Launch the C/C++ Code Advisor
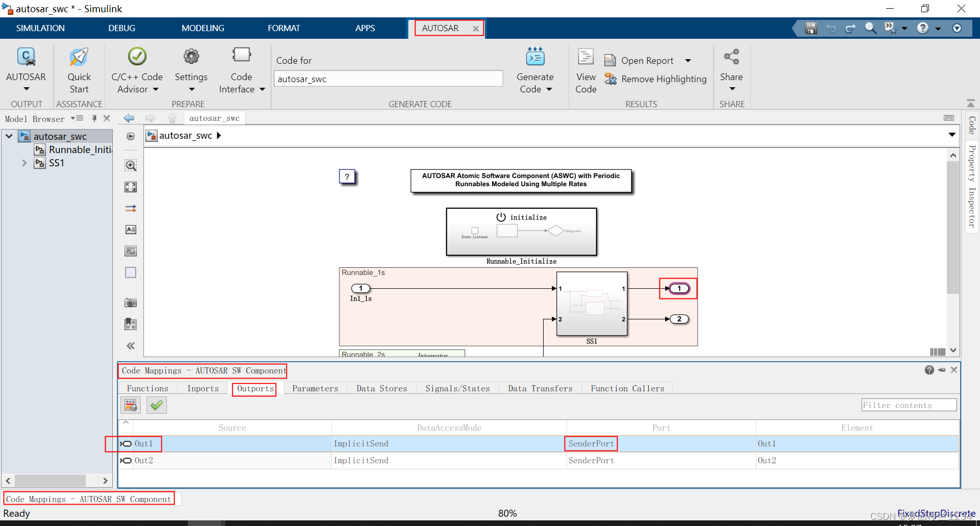The height and width of the screenshot is (526, 980). pos(136,69)
